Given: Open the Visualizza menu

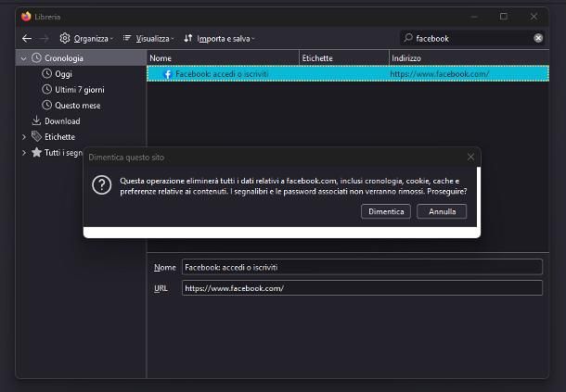Looking at the screenshot, I should [148, 39].
